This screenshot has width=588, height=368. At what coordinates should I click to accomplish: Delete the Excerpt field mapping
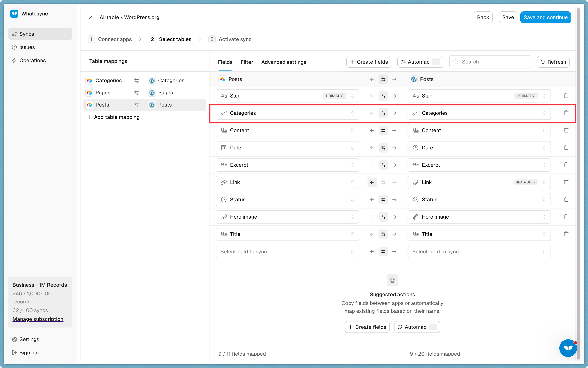click(566, 165)
